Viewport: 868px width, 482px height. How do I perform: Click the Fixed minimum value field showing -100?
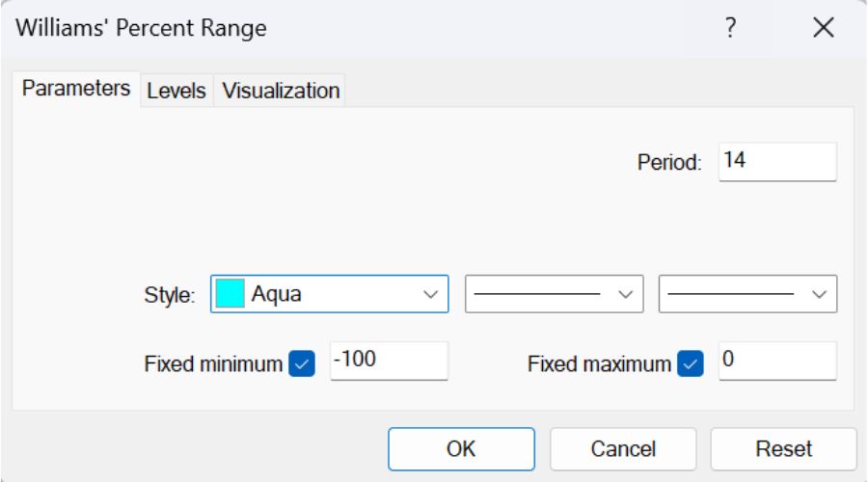pos(389,361)
